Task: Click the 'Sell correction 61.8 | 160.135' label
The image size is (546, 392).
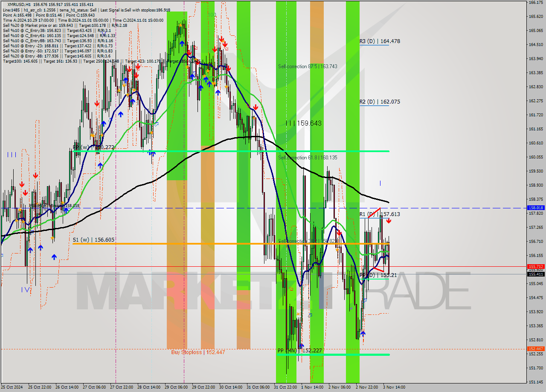Action: pos(308,158)
